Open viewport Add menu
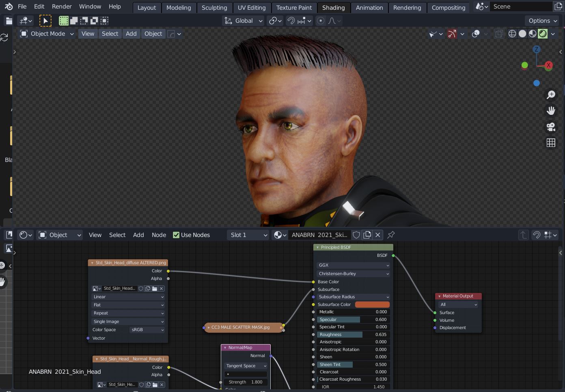Screen dimensions: 565x392 click(131, 34)
